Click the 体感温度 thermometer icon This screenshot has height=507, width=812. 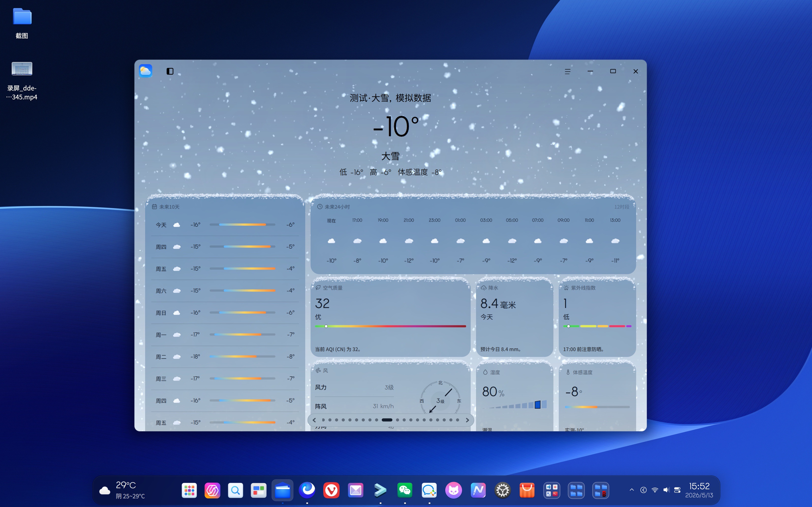click(568, 372)
